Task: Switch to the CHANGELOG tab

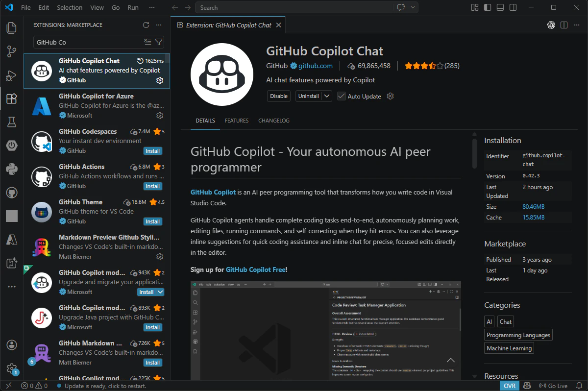Action: (274, 121)
